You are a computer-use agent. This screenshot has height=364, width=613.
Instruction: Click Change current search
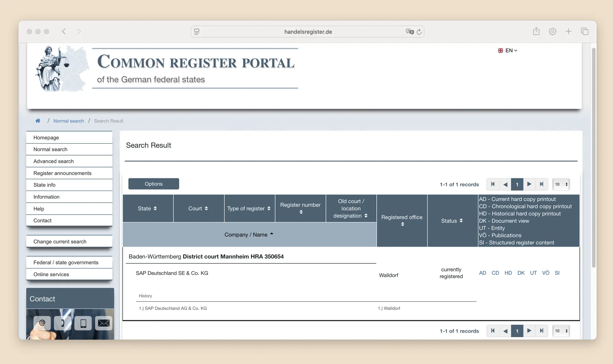[x=69, y=242]
